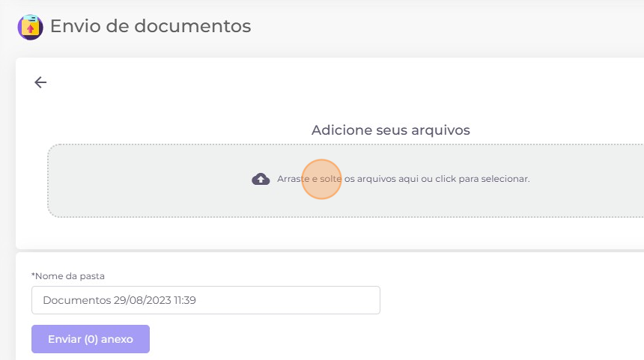Focus the Nome da pasta input field
The height and width of the screenshot is (360, 644).
click(x=206, y=300)
